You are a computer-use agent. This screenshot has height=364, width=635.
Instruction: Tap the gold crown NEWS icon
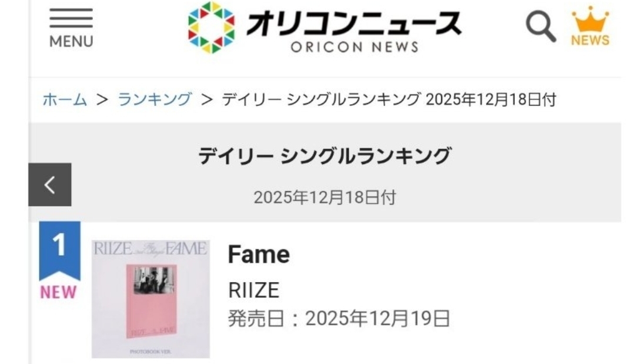pyautogui.click(x=590, y=26)
